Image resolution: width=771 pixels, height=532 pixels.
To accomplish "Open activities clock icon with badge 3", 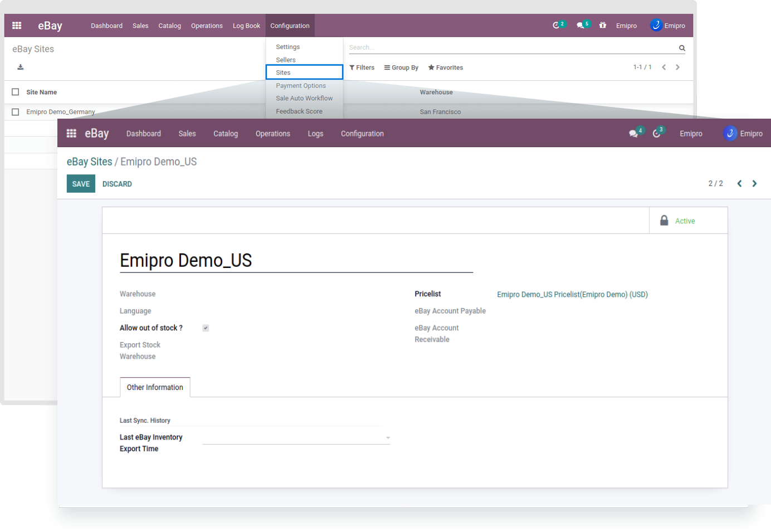I will pyautogui.click(x=657, y=134).
